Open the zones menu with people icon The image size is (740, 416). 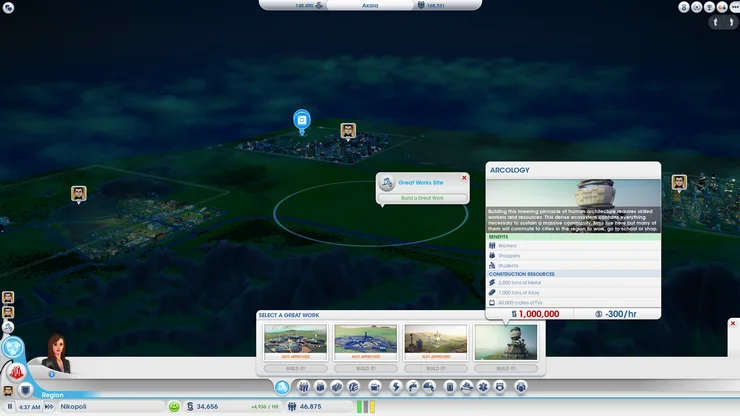303,387
